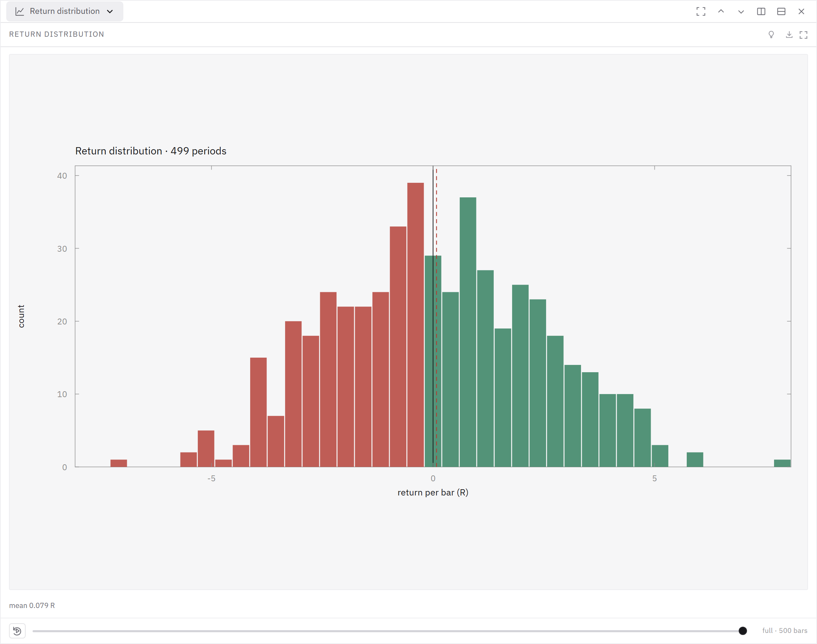The image size is (817, 644).
Task: Click the fullscreen brackets icon in top bar
Action: (701, 11)
